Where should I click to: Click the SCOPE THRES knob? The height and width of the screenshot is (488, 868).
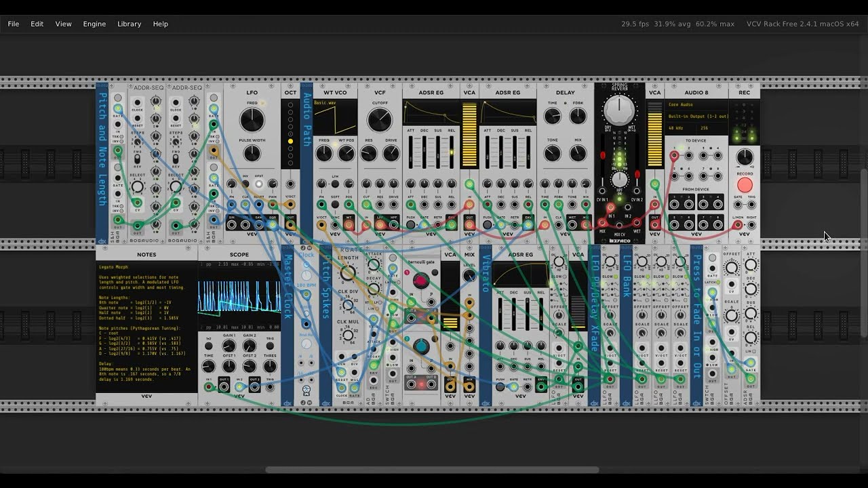pyautogui.click(x=270, y=367)
